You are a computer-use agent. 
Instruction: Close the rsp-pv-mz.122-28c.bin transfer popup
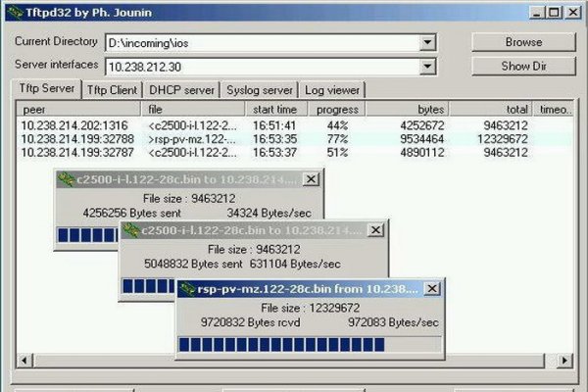[x=434, y=289]
